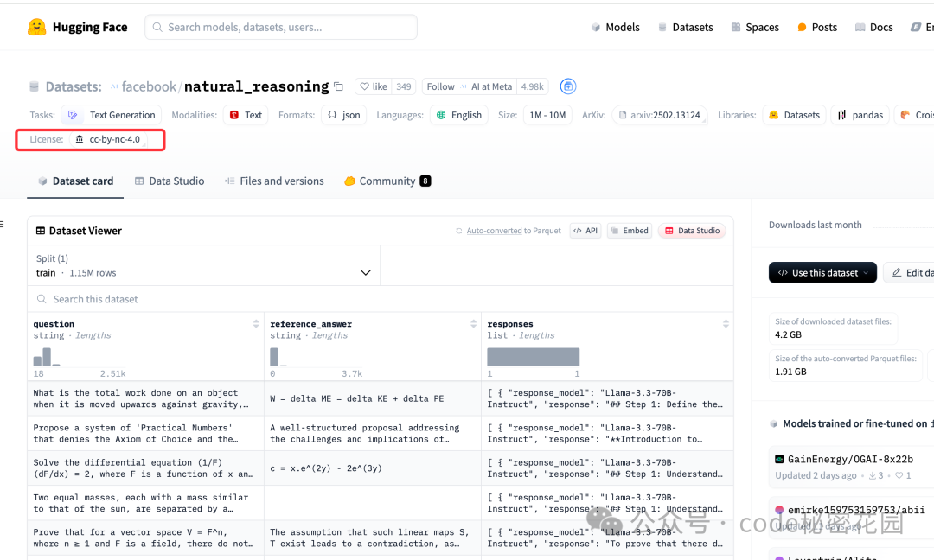Switch to the Dataset card tab
Screen dimensions: 934x560
pos(75,181)
